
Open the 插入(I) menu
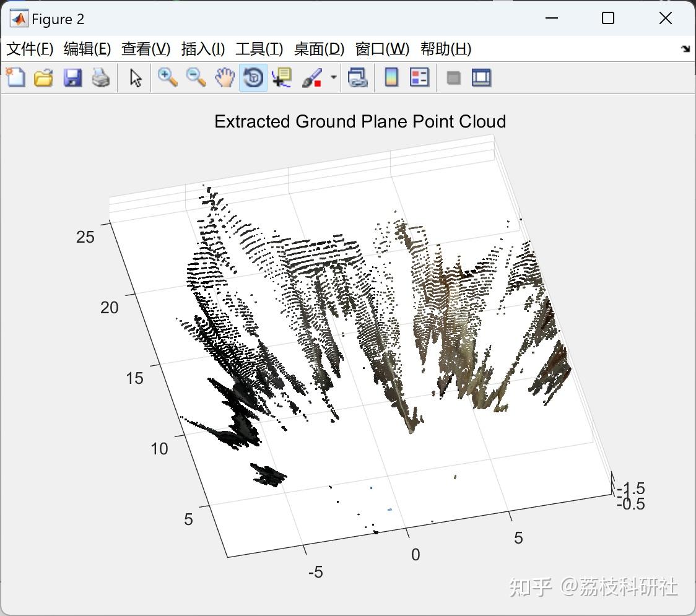tap(202, 49)
